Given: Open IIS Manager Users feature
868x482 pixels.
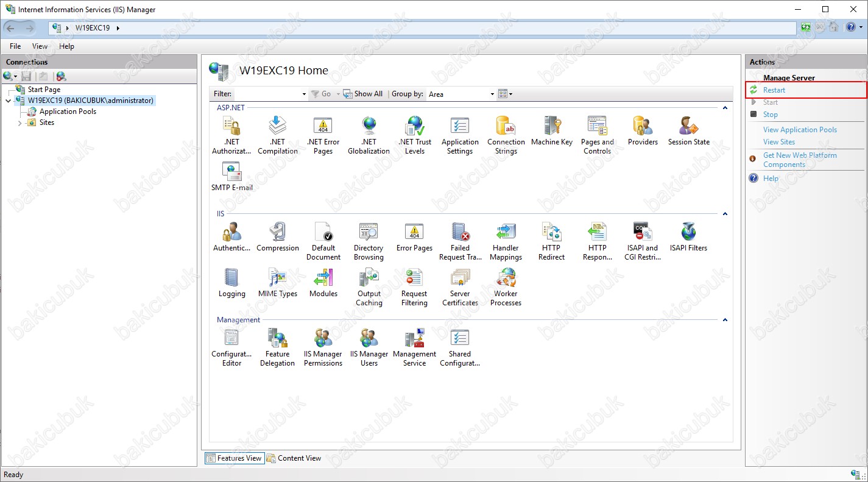Looking at the screenshot, I should [x=369, y=347].
